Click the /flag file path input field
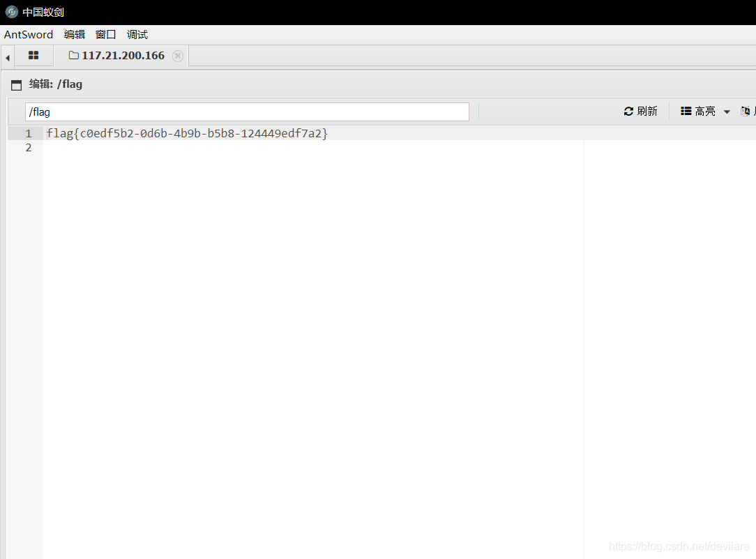The width and height of the screenshot is (756, 559). [x=247, y=112]
